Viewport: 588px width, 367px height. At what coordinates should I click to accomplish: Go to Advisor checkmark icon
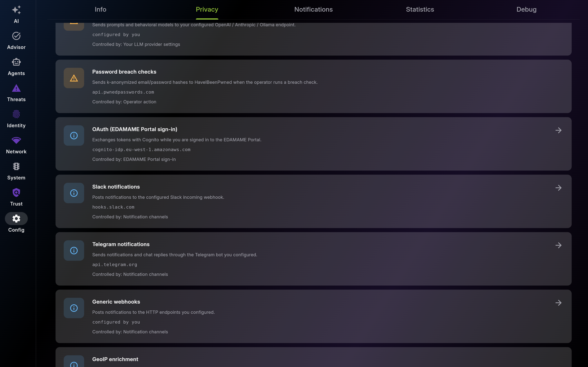16,36
